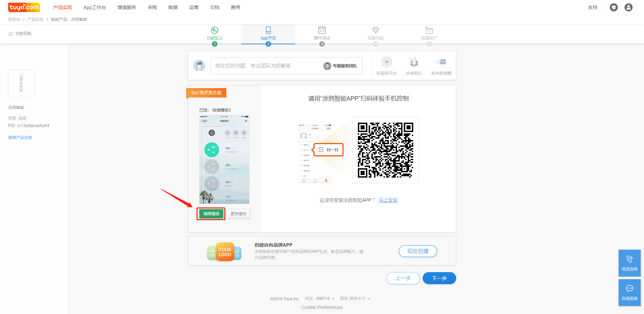The image size is (644, 314).
Task: Click the 轻量级平台 icon
Action: click(387, 62)
